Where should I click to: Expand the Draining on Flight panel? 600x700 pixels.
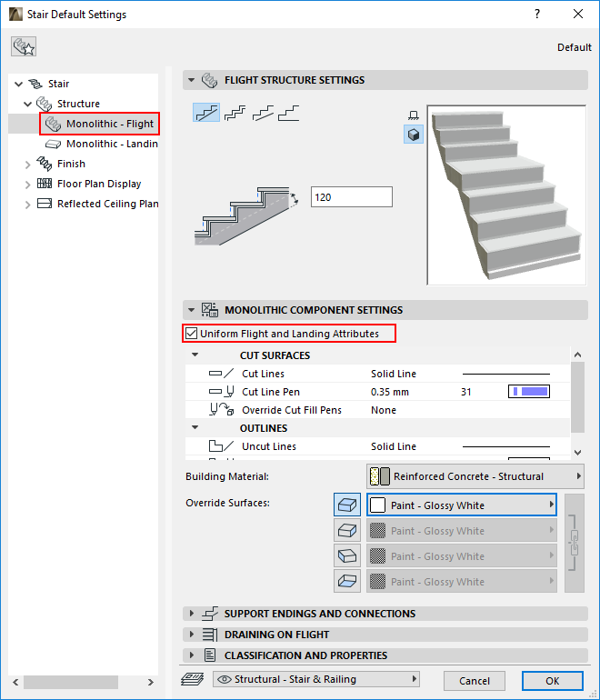192,634
